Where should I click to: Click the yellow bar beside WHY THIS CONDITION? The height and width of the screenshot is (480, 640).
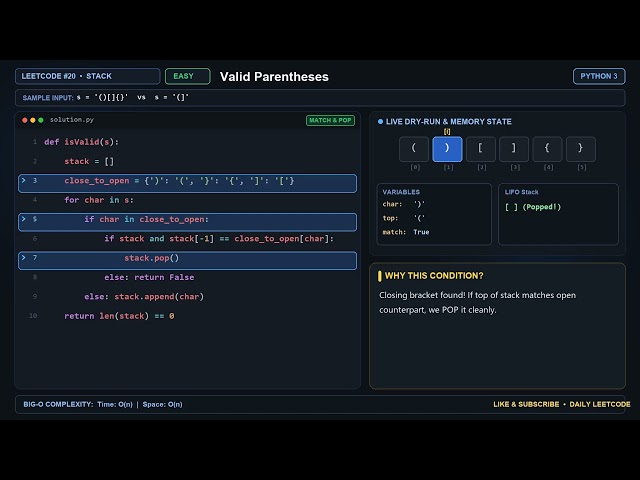[380, 276]
